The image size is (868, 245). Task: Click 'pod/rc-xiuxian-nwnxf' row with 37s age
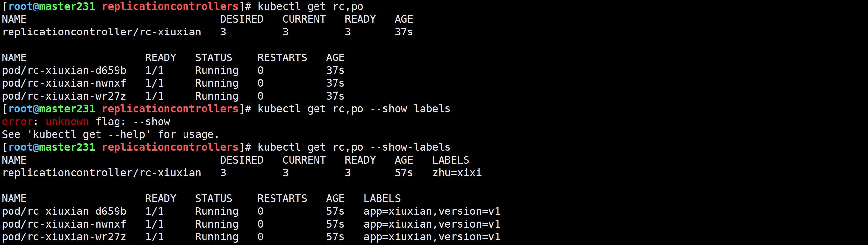pos(173,83)
